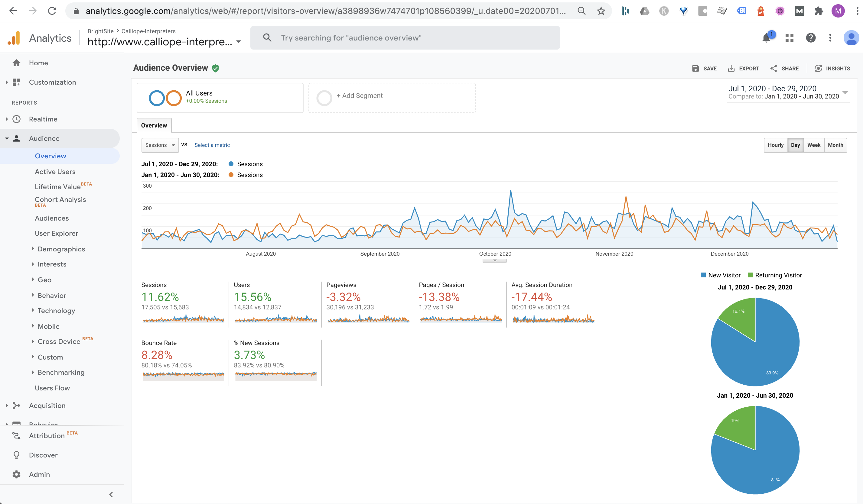The width and height of the screenshot is (863, 504).
Task: Open Active Users in sidebar
Action: coord(55,172)
